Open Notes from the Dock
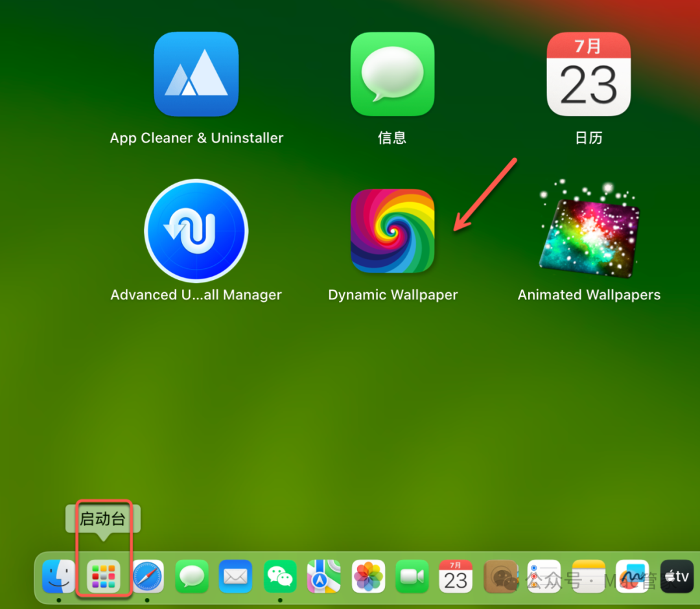This screenshot has height=609, width=700. tap(589, 576)
